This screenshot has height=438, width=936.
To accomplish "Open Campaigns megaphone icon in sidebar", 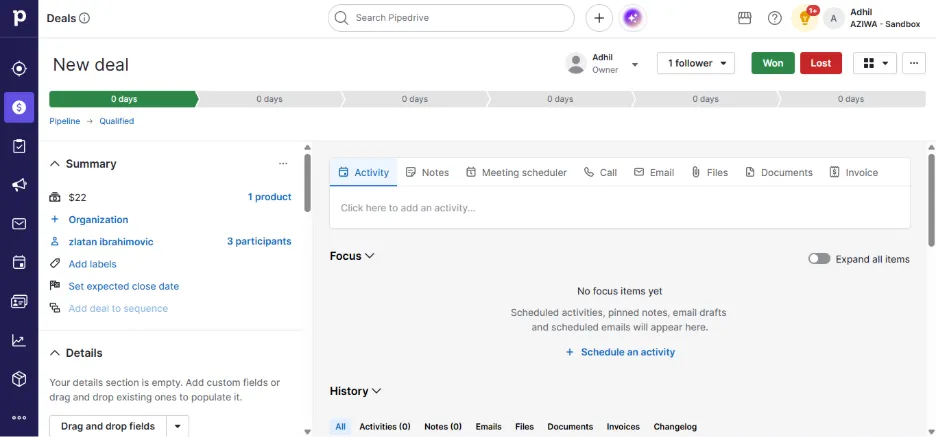I will coord(19,185).
